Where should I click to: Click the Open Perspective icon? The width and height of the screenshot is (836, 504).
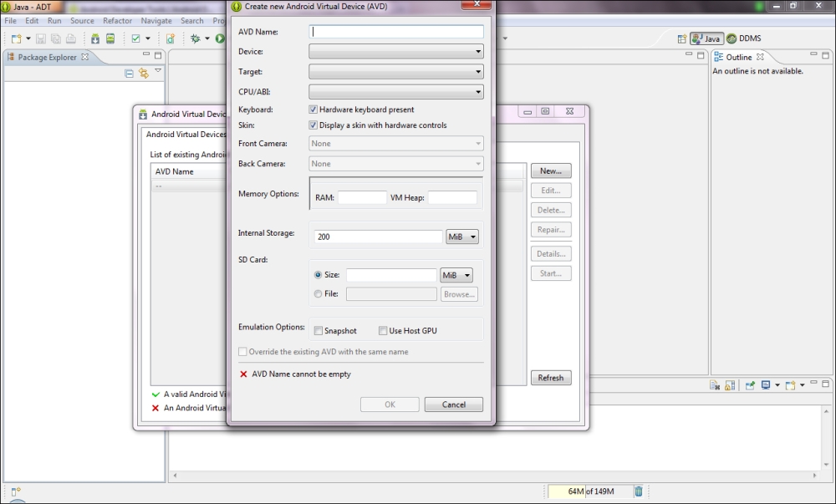click(682, 38)
